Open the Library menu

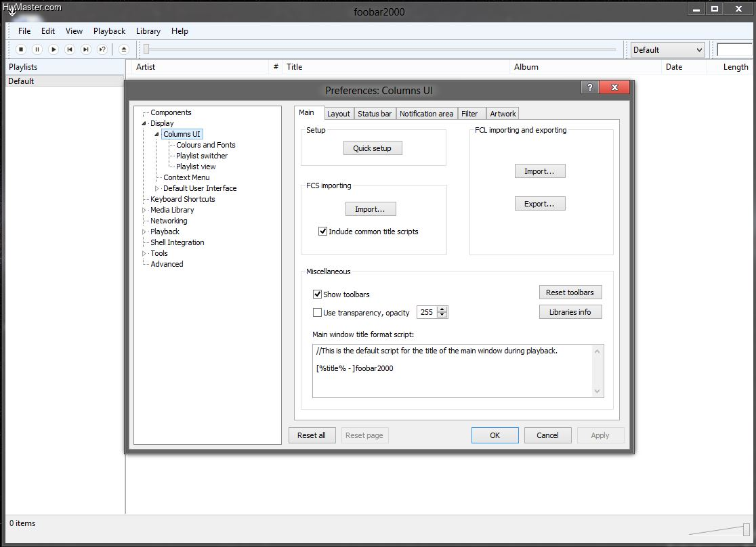click(148, 31)
